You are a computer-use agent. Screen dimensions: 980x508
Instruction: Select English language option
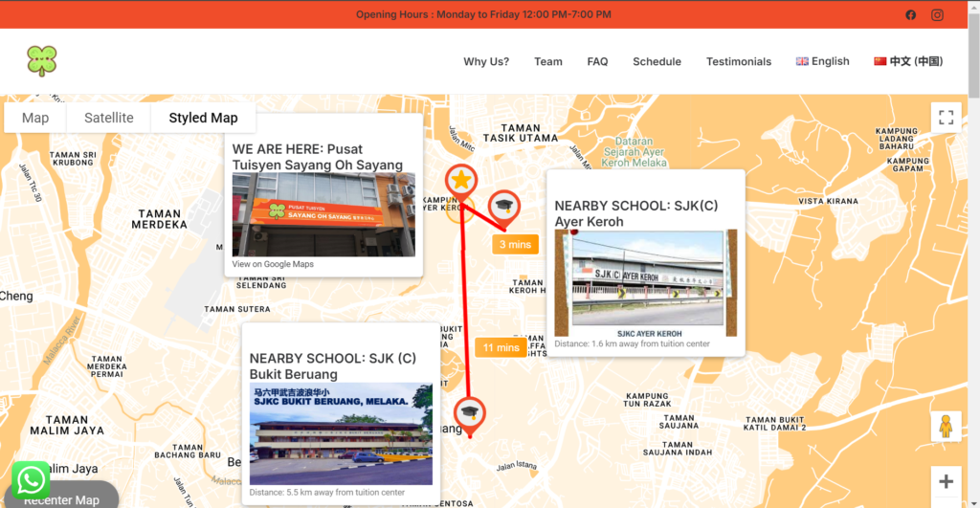[x=822, y=61]
